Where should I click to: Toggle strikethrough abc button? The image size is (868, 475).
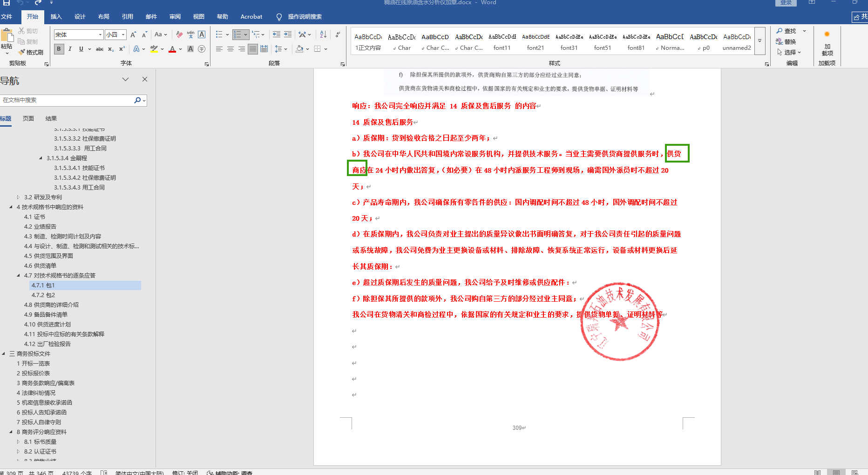(99, 49)
